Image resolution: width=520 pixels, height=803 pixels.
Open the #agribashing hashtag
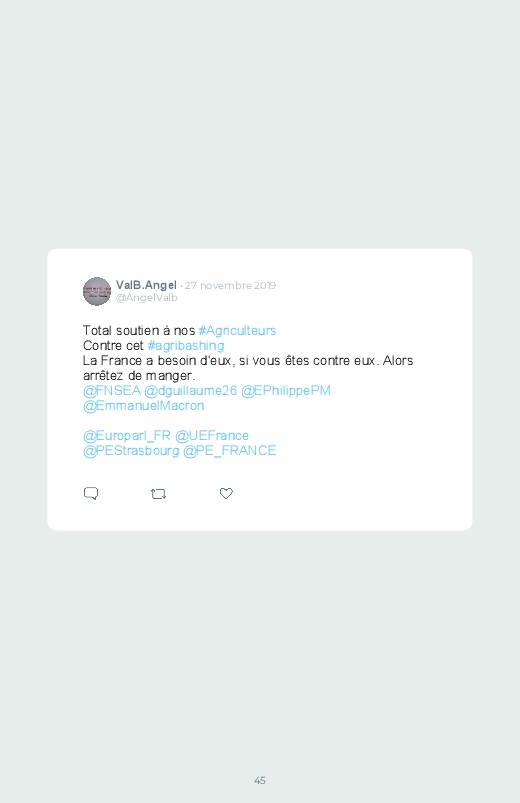186,346
